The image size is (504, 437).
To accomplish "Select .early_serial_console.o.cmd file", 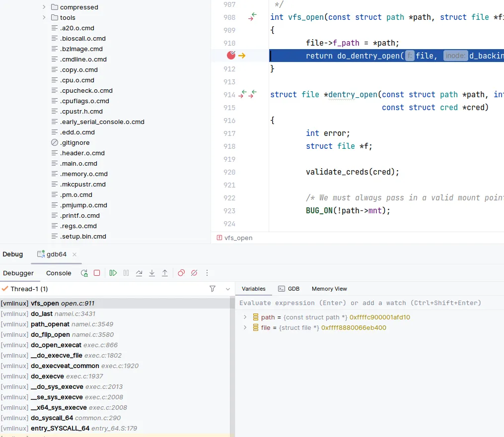I will (x=98, y=122).
